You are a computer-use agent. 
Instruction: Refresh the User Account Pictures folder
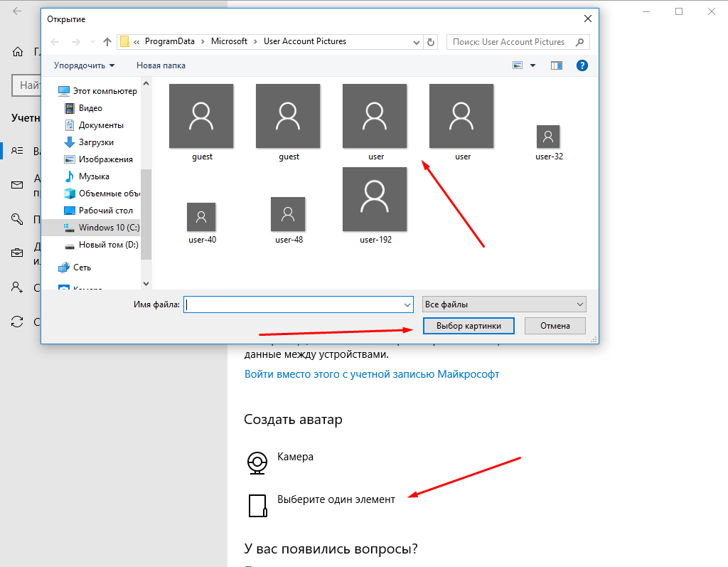pyautogui.click(x=431, y=42)
